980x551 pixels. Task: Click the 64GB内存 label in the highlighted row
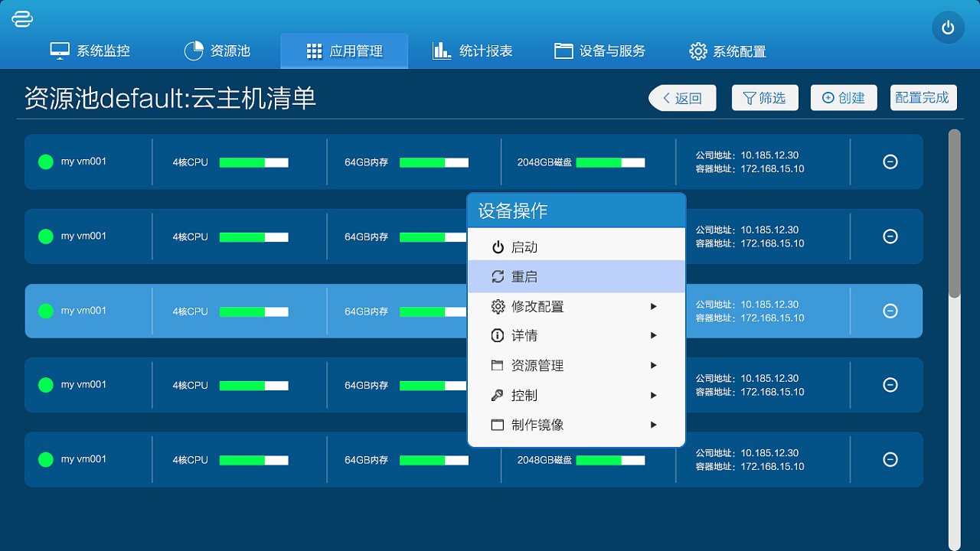[367, 311]
